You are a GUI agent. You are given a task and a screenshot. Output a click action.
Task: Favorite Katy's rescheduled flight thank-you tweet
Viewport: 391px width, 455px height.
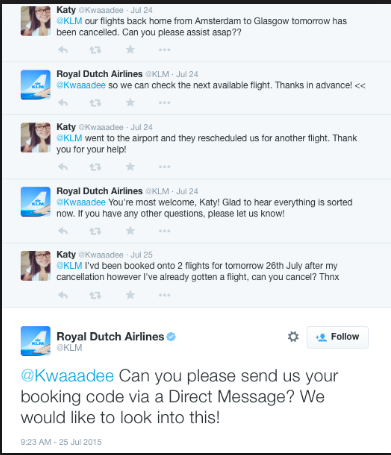130,166
